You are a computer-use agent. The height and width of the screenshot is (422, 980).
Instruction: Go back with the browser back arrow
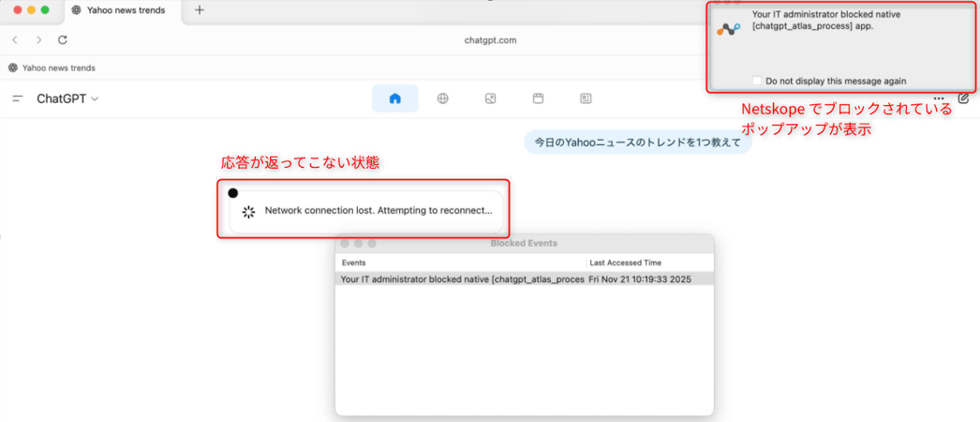[x=15, y=40]
